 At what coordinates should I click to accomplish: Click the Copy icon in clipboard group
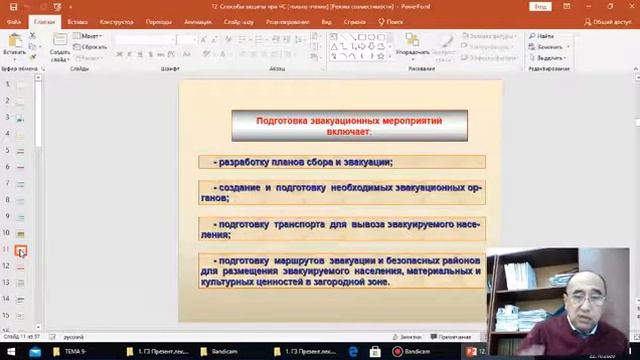point(33,47)
